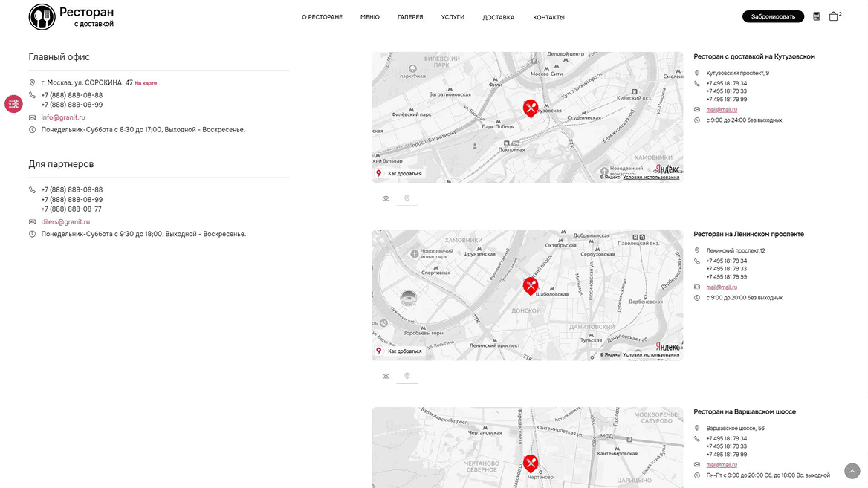This screenshot has width=868, height=488.
Task: Select map pin tab under Kutuzovsky map
Action: click(x=407, y=198)
